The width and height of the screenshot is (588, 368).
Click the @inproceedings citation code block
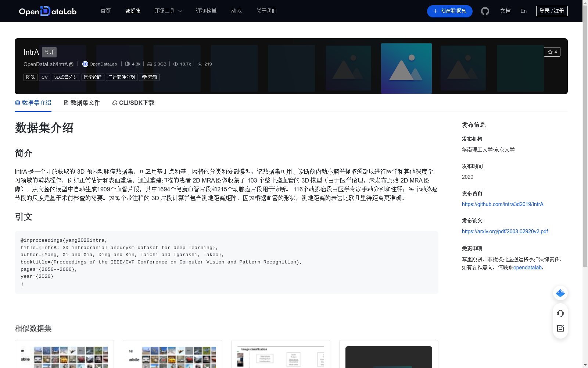tap(226, 262)
